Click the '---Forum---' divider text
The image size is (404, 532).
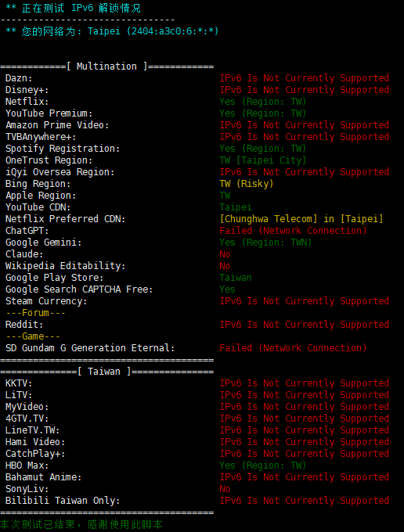(x=35, y=313)
